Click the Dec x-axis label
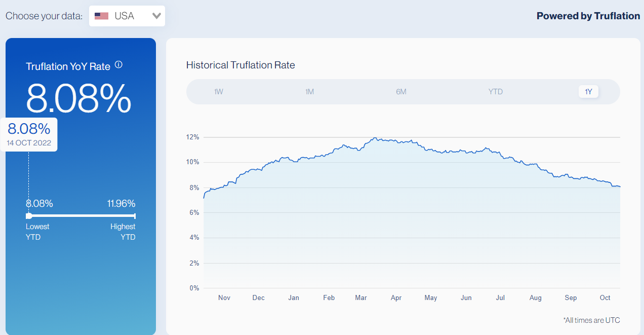This screenshot has height=335, width=644. pyautogui.click(x=259, y=297)
